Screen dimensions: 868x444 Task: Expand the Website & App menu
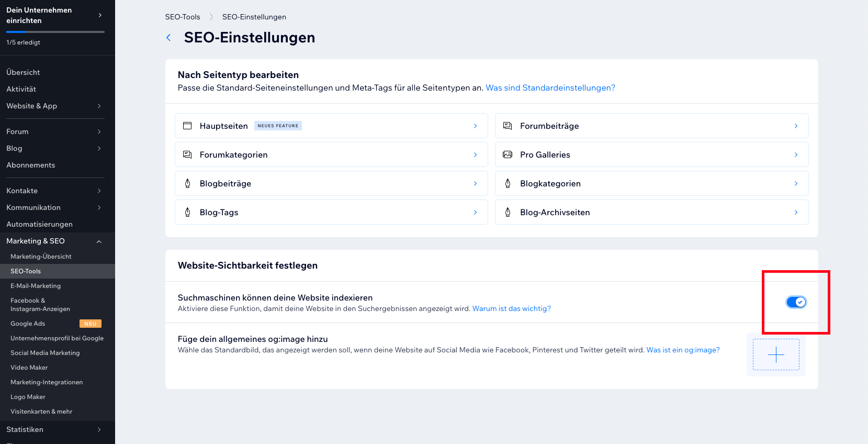[x=99, y=106]
